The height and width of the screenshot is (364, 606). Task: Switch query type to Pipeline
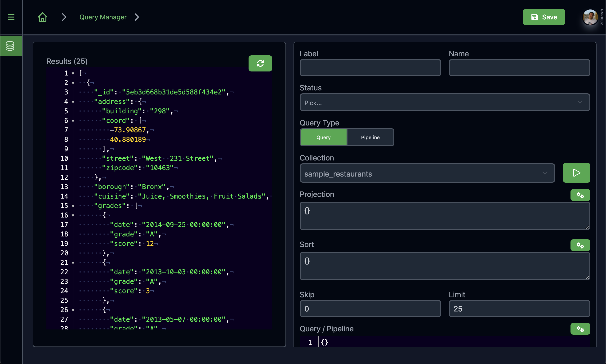point(370,137)
